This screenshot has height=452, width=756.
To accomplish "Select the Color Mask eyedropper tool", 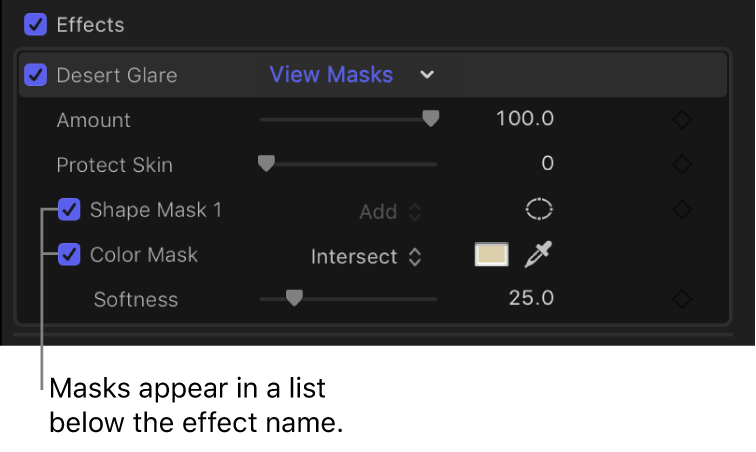I will click(x=538, y=255).
